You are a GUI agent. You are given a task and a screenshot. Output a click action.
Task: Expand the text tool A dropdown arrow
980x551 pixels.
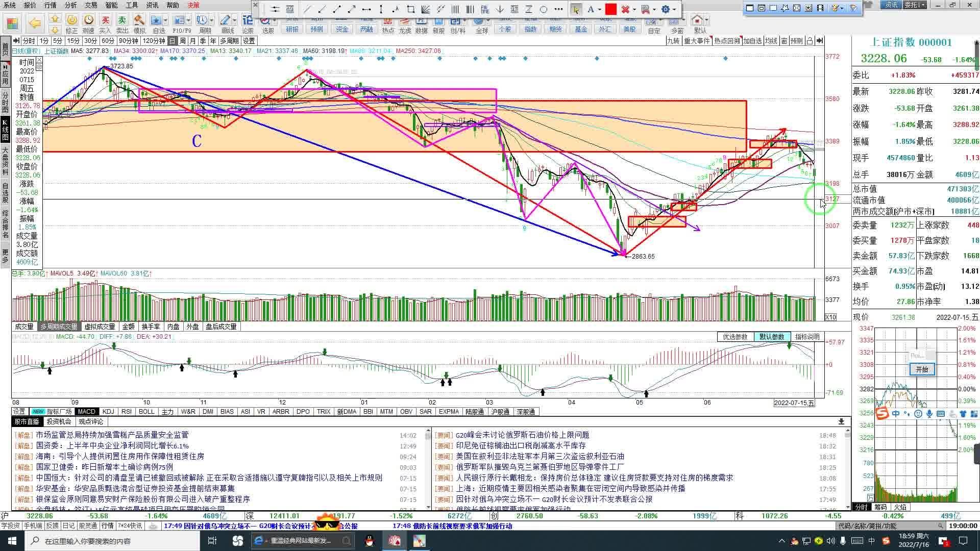599,10
